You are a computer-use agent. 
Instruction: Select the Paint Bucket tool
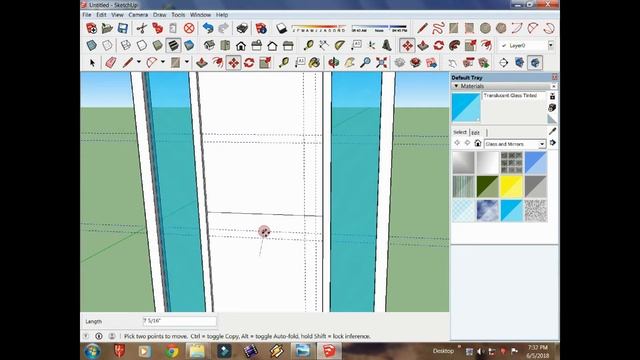click(314, 63)
